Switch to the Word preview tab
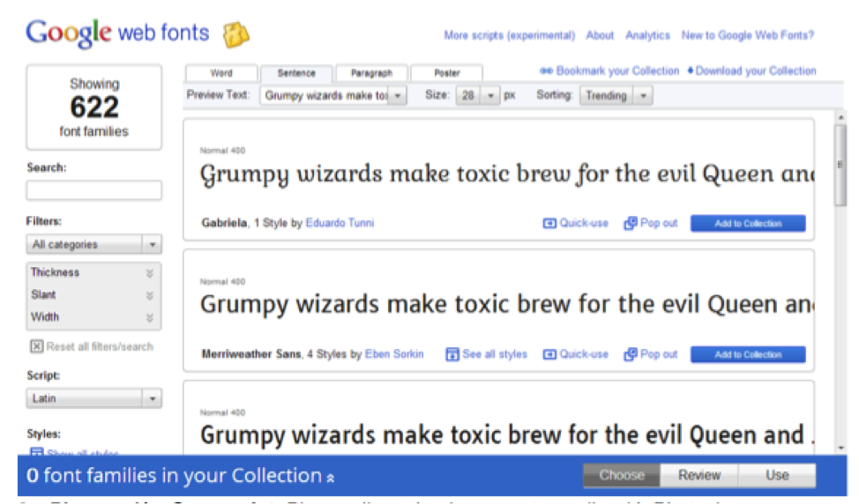Viewport: 859px width, 504px height. [x=221, y=73]
